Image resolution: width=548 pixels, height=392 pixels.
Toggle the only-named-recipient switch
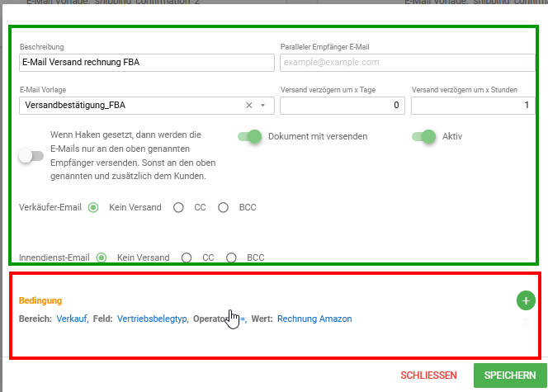31,155
